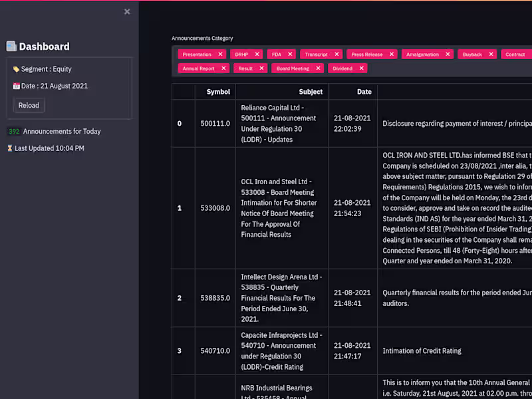Remove the FDA category tag

click(290, 55)
